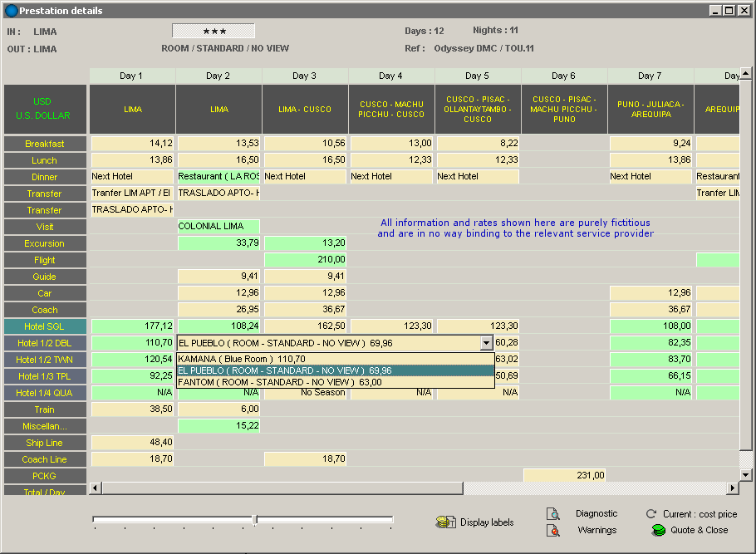
Task: Click the Quote & Close label
Action: pyautogui.click(x=699, y=530)
